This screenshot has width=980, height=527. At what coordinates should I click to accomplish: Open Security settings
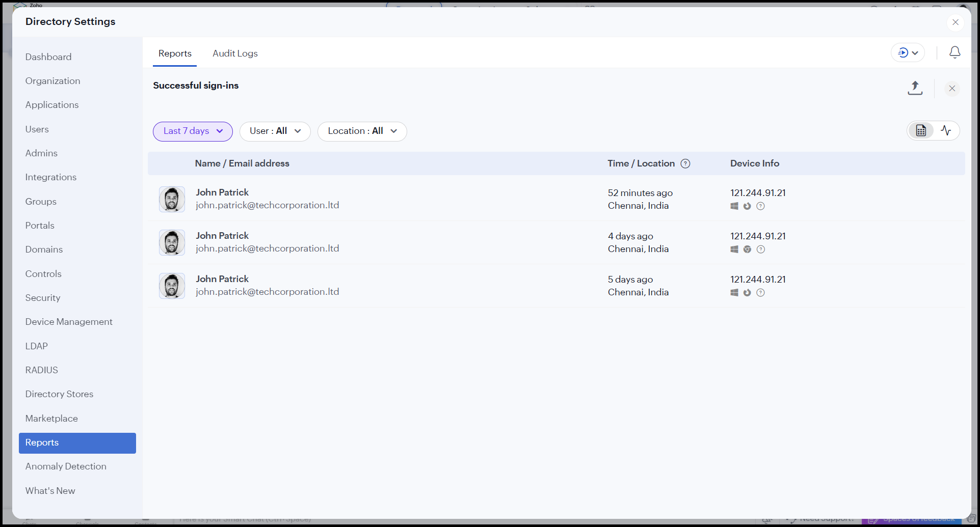tap(43, 298)
